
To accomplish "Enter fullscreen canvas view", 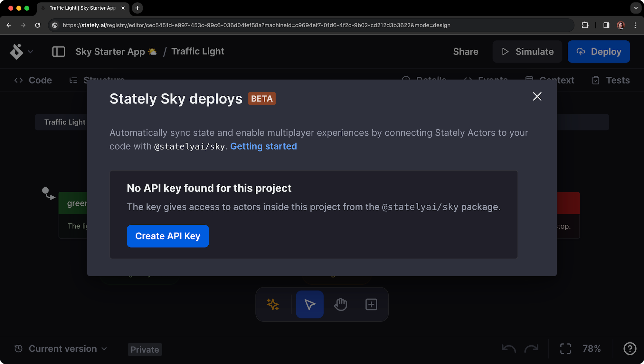I will pos(565,349).
